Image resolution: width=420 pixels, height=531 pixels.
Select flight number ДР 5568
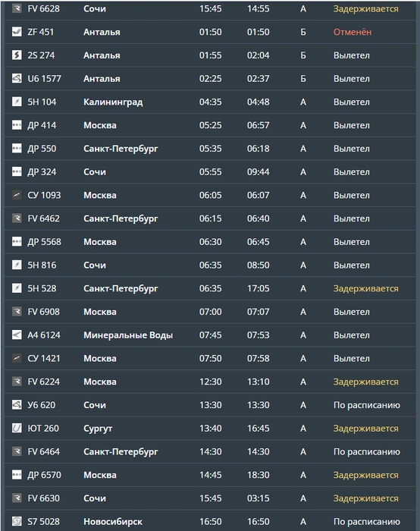44,242
